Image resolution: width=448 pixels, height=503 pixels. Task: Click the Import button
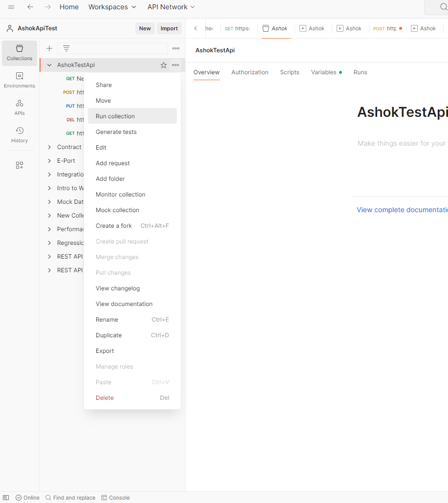pyautogui.click(x=169, y=28)
